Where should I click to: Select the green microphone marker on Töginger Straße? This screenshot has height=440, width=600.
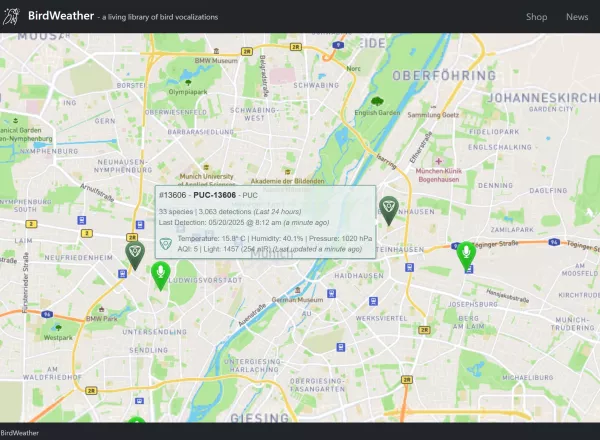click(465, 254)
